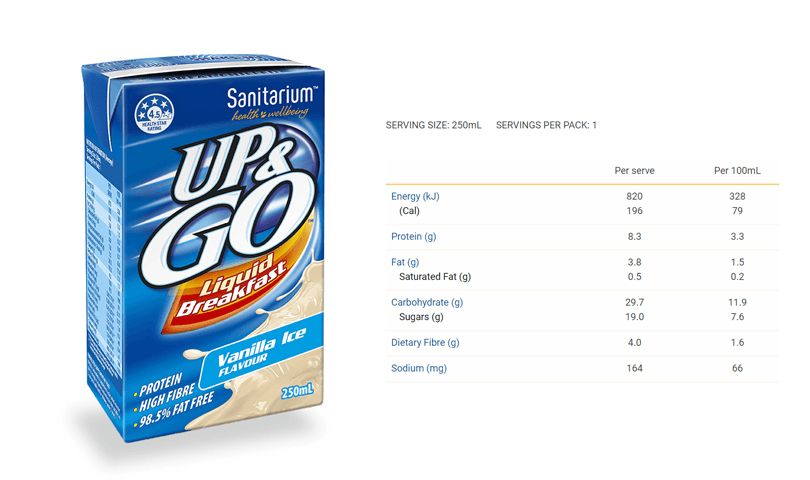The image size is (810, 480).
Task: Click the Health Star Rating badge on carton
Action: tap(155, 111)
